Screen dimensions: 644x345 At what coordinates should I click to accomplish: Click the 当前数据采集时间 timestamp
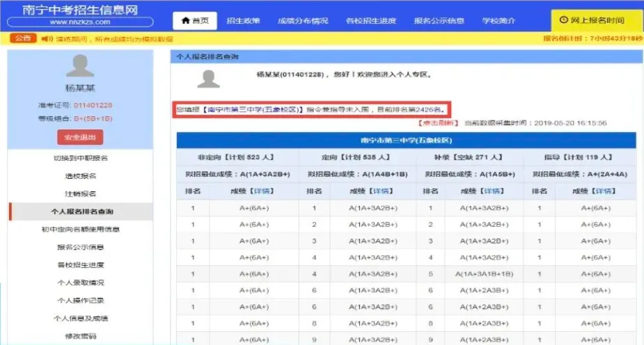tap(535, 123)
